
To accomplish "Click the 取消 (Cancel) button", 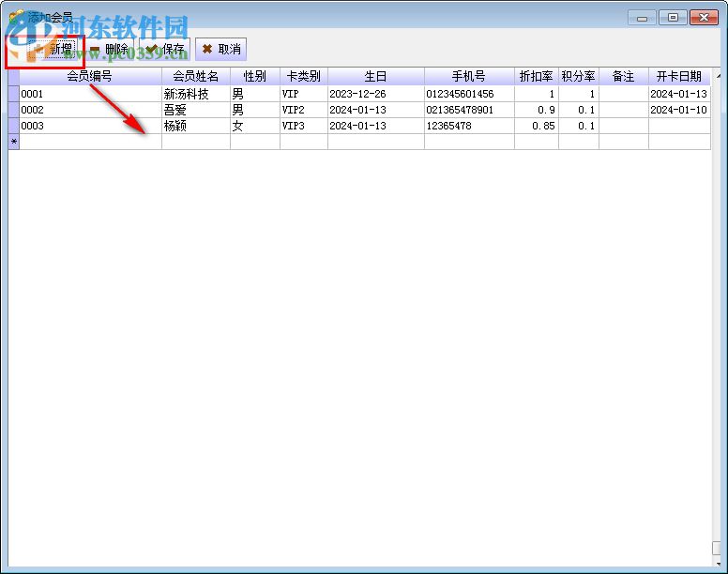I will pos(221,49).
